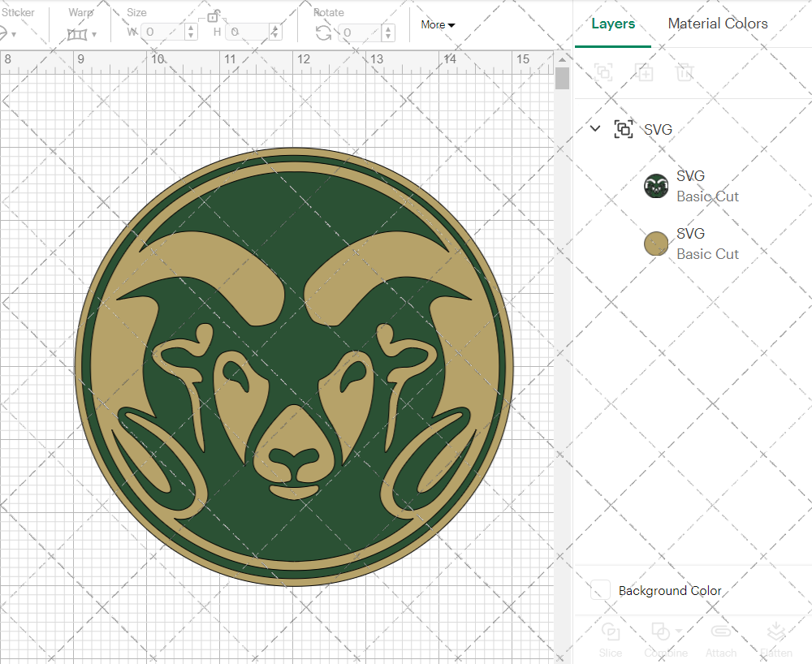Click the SVG group icon
This screenshot has height=664, width=812.
[624, 129]
